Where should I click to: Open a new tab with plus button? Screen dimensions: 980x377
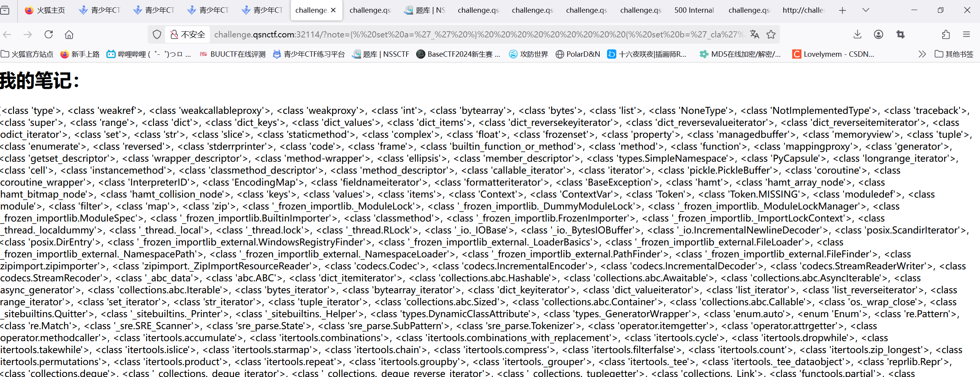click(842, 10)
